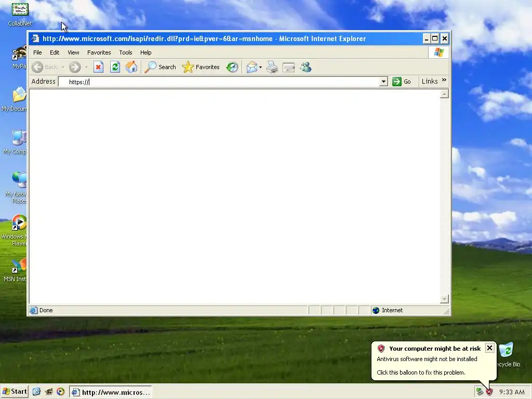Print the page with printer icon

click(x=272, y=67)
